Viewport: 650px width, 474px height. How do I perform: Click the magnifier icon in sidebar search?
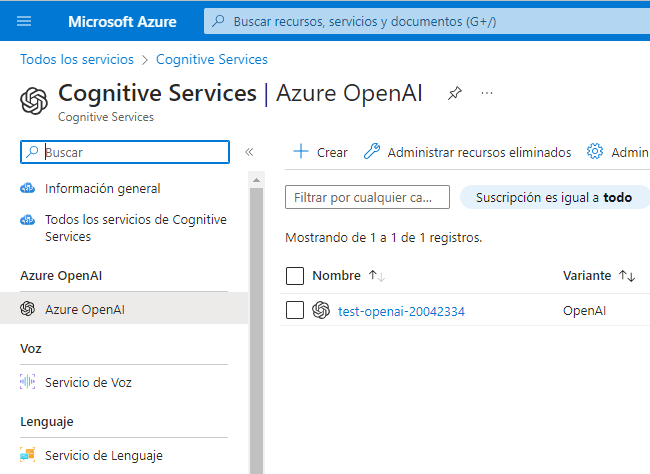(x=32, y=152)
